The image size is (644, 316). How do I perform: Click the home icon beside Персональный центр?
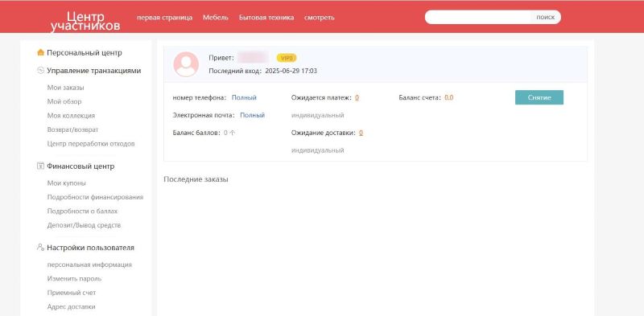click(40, 52)
